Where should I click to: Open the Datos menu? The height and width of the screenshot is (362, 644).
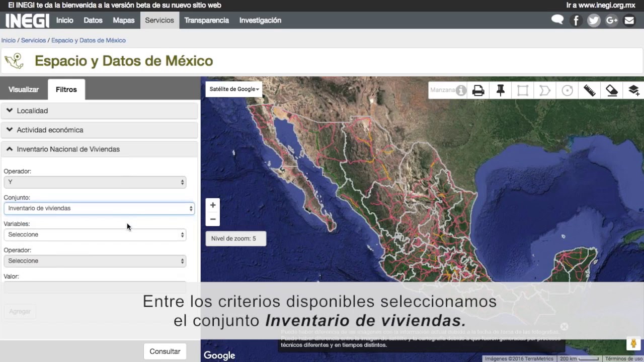pos(93,21)
